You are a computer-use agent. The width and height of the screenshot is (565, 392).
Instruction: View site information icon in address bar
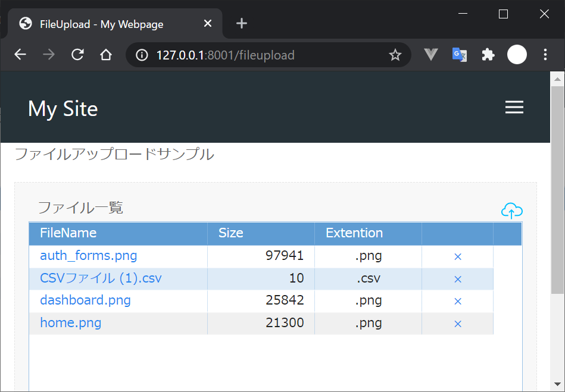(142, 55)
